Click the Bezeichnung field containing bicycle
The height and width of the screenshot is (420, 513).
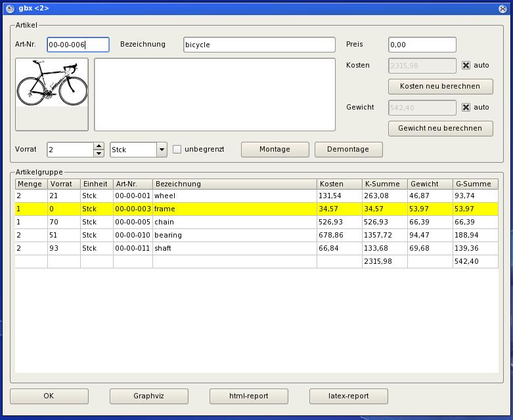pos(259,45)
